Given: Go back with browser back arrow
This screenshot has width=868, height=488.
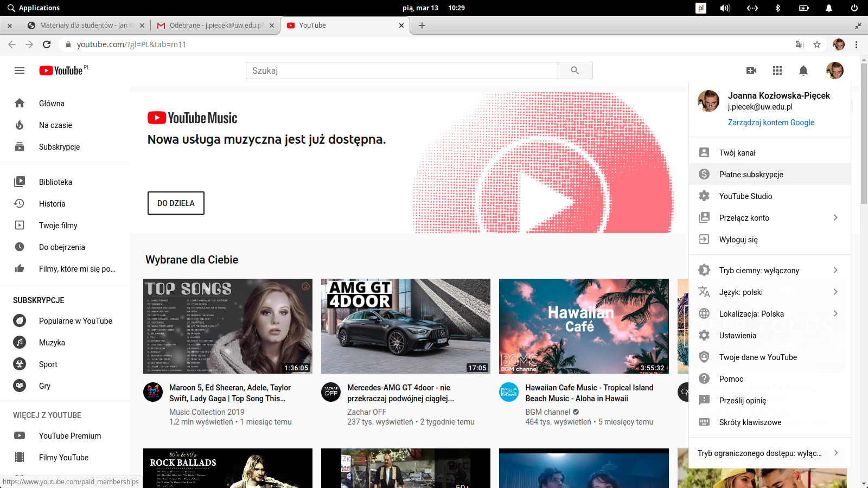Looking at the screenshot, I should [12, 44].
